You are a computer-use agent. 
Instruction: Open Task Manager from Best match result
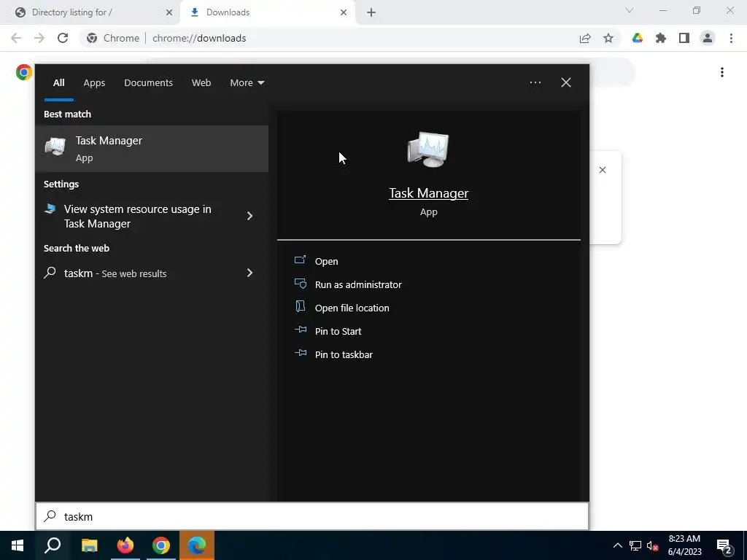point(152,149)
